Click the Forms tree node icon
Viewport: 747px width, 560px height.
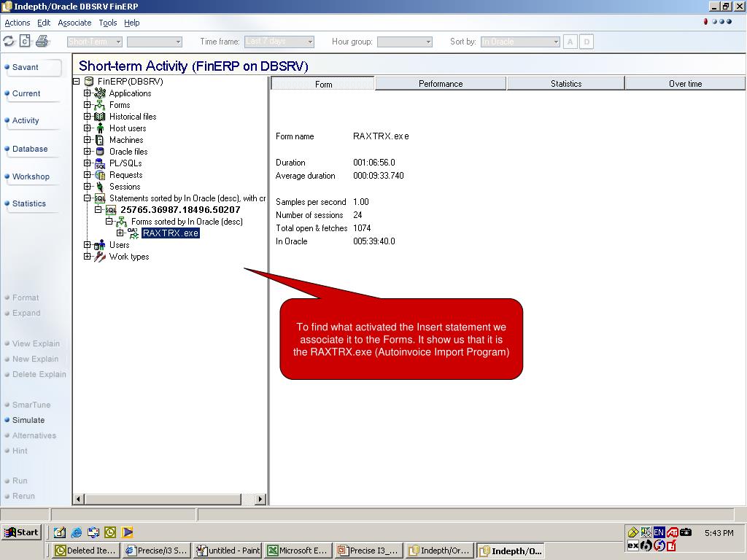99,105
